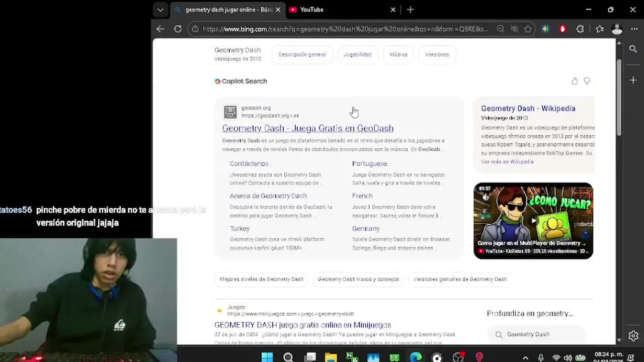Viewport: 644px width, 362px height.
Task: Click the address bar URL field
Action: [345, 29]
